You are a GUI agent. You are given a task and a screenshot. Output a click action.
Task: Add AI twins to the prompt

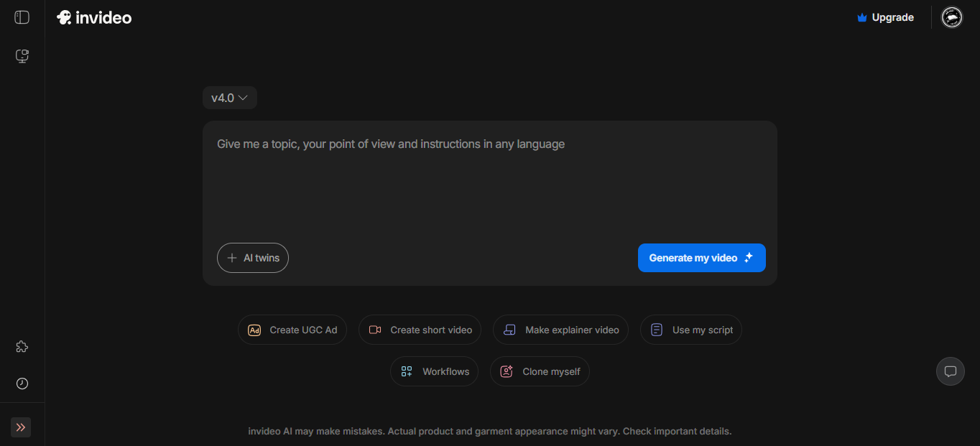tap(253, 258)
